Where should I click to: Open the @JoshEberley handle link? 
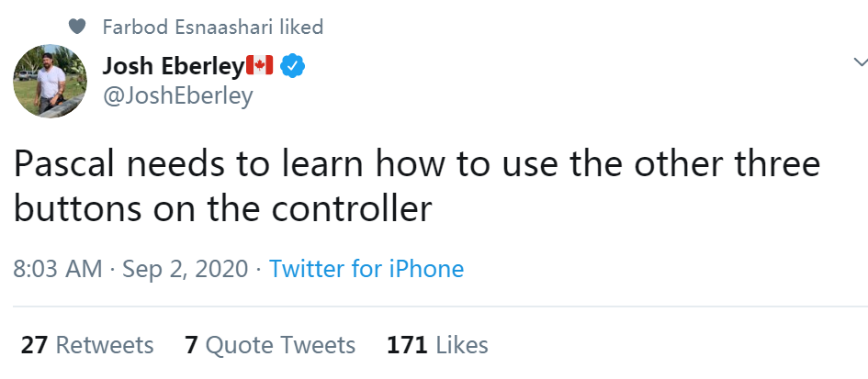click(177, 95)
